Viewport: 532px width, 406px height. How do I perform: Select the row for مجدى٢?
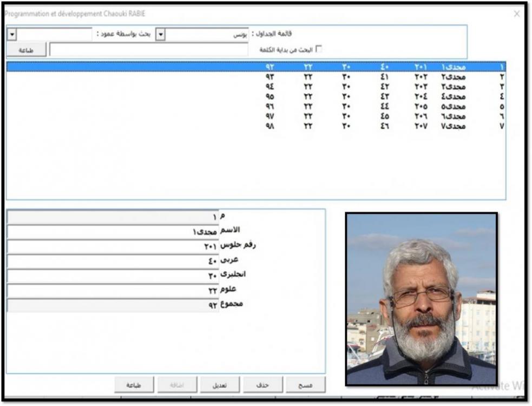pyautogui.click(x=453, y=77)
